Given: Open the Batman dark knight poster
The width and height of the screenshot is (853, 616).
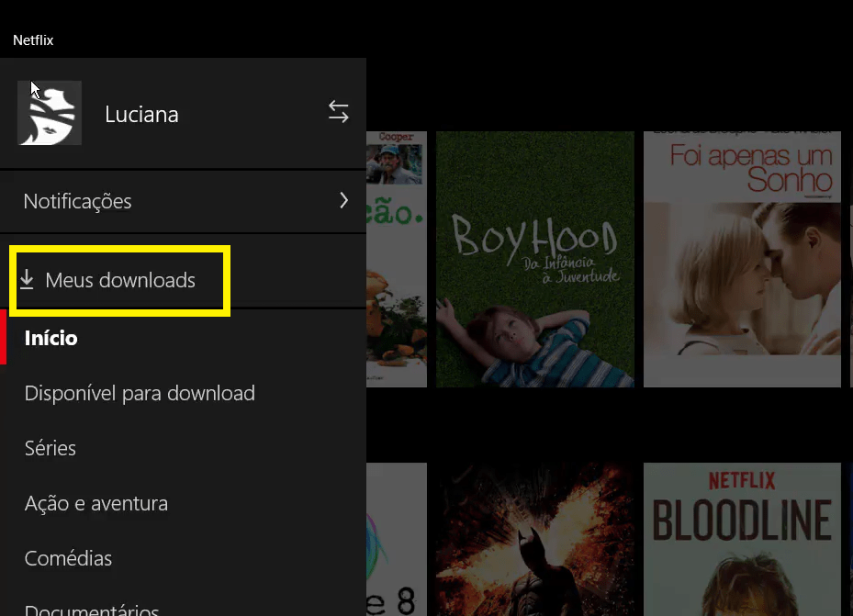Looking at the screenshot, I should click(534, 539).
